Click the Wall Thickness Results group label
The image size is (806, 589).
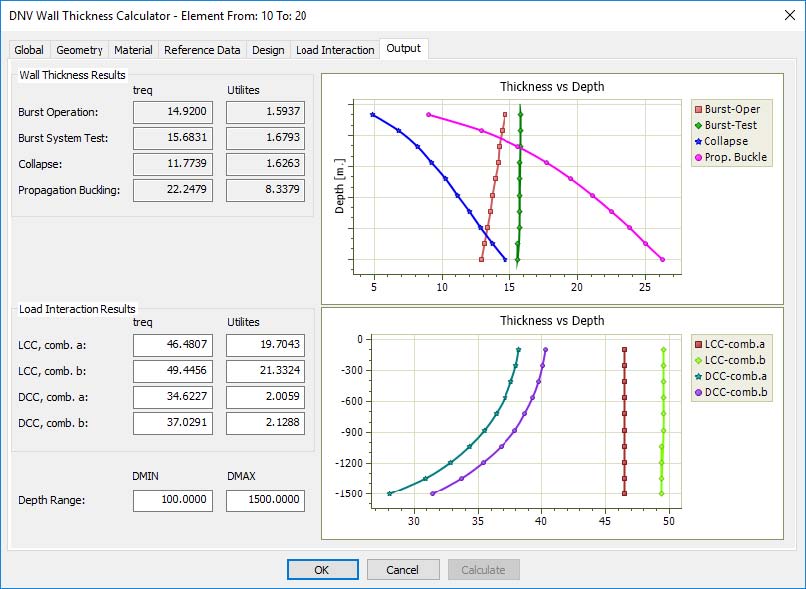pos(72,75)
